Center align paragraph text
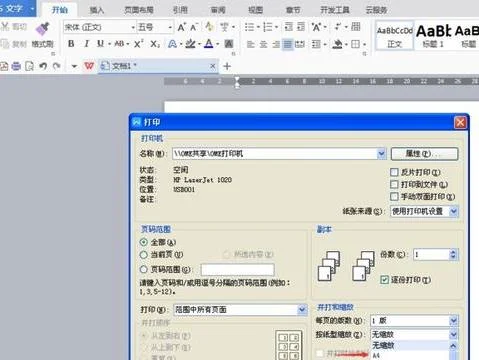479x360 pixels. 263,44
